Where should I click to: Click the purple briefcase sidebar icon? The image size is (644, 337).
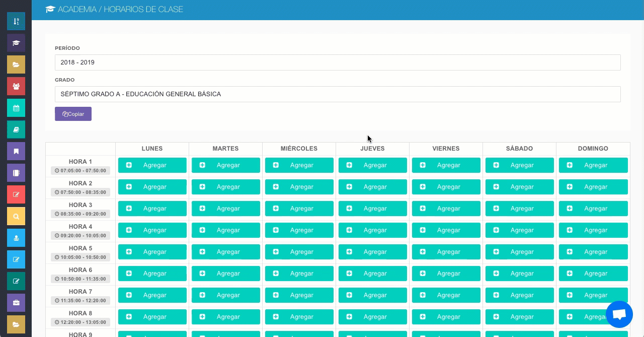16,303
